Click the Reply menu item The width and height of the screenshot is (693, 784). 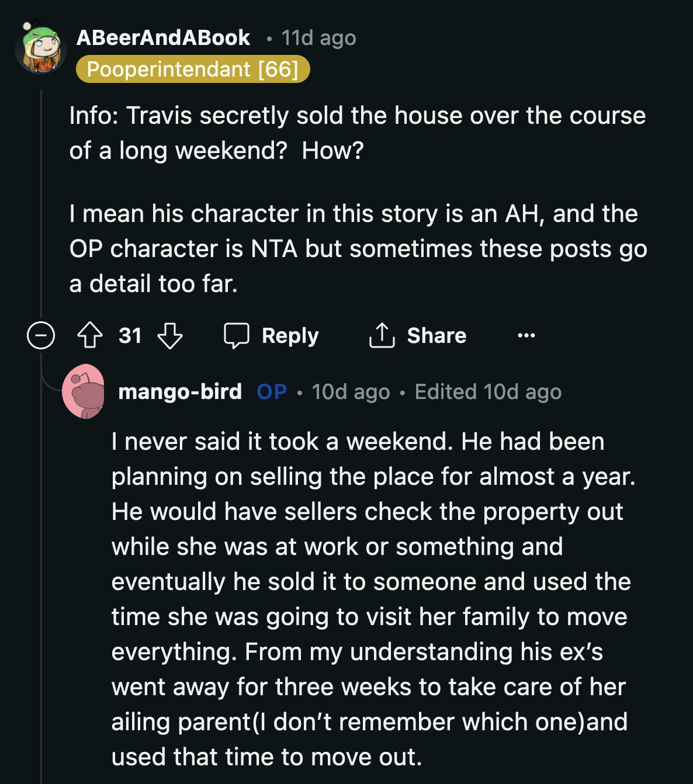click(x=290, y=335)
